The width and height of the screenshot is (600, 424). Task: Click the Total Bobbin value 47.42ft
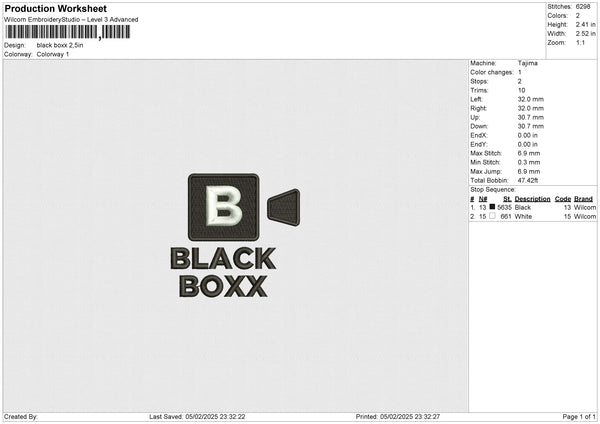point(528,180)
